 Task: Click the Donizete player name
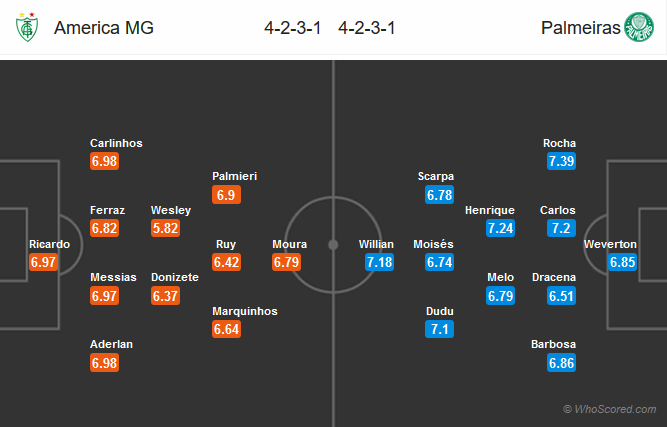point(175,277)
